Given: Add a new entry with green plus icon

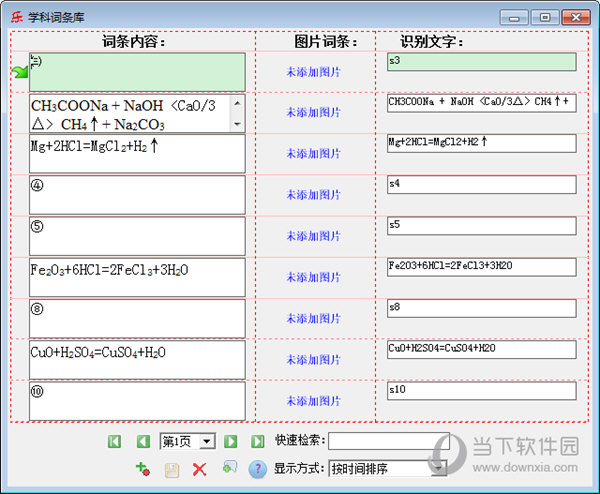Looking at the screenshot, I should point(143,469).
